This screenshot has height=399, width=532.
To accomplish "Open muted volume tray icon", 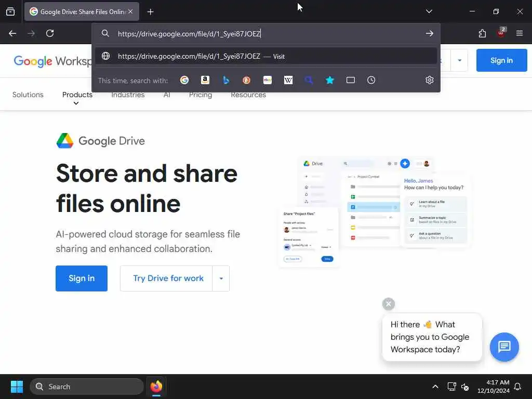I will pos(465,387).
